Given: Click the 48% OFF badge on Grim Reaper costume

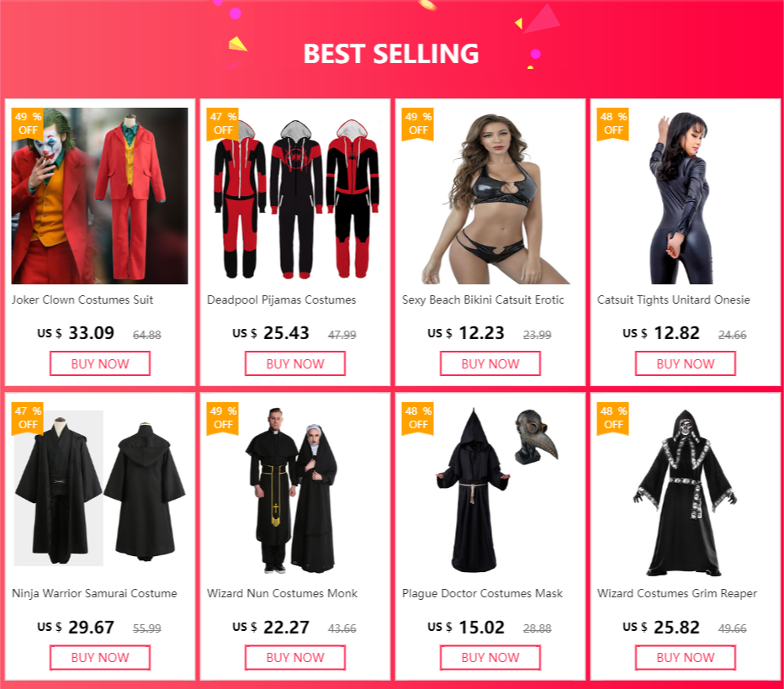Looking at the screenshot, I should (x=613, y=418).
